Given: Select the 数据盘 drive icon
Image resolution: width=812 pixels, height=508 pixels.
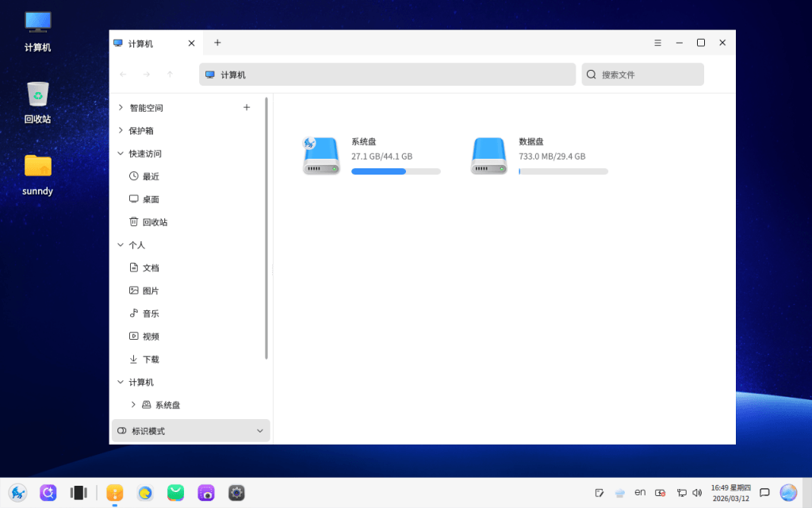Looking at the screenshot, I should pos(488,156).
